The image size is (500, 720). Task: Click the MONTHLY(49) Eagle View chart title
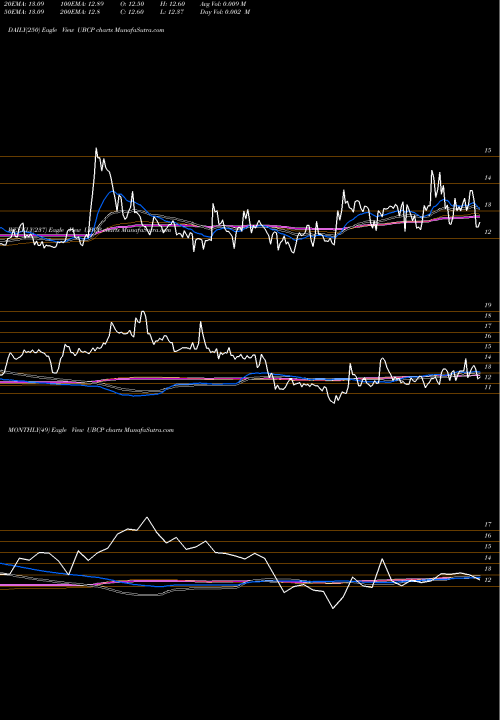[x=91, y=430]
